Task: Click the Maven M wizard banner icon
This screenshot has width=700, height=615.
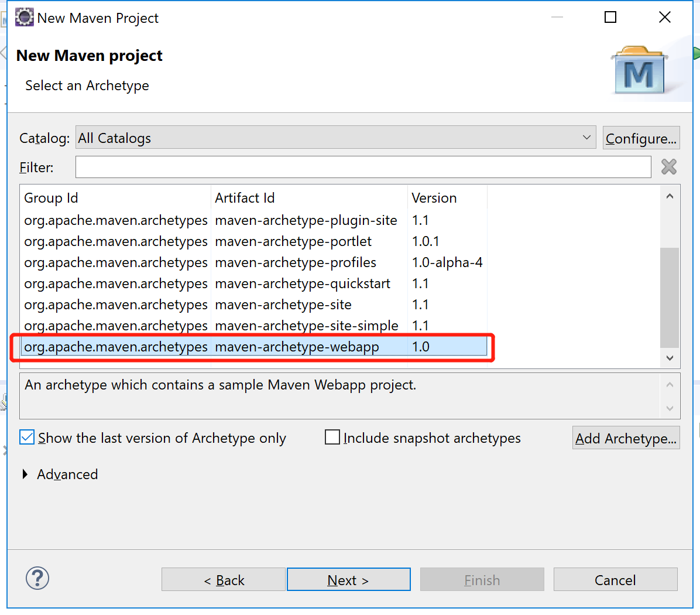Action: (x=639, y=71)
